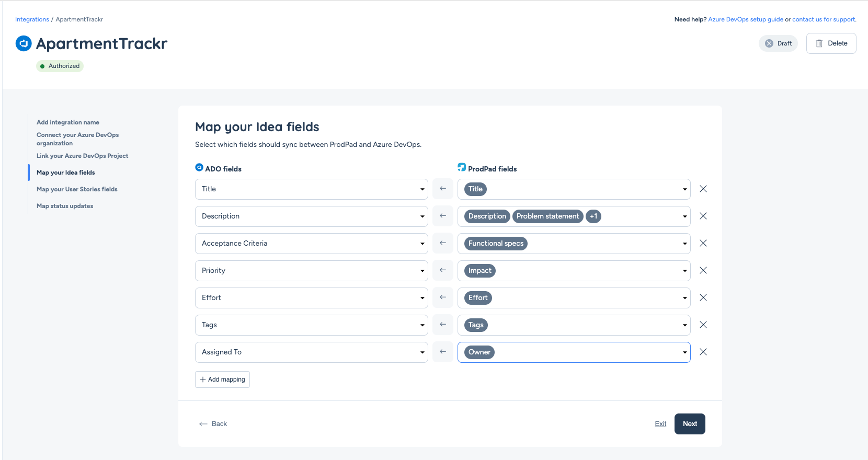Expand the ProdPad Owner dropdown arrow

point(684,352)
